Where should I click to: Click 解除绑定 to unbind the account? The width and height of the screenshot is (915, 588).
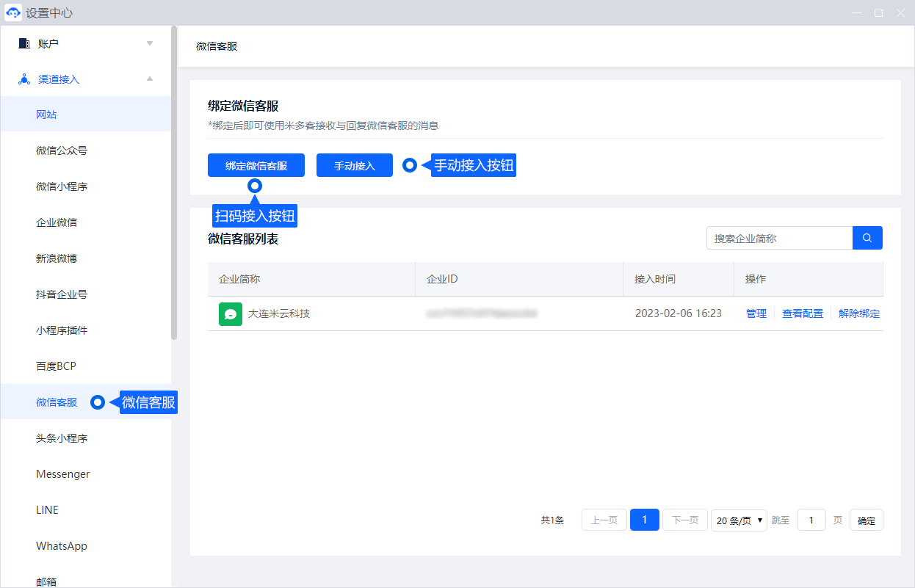coord(858,313)
